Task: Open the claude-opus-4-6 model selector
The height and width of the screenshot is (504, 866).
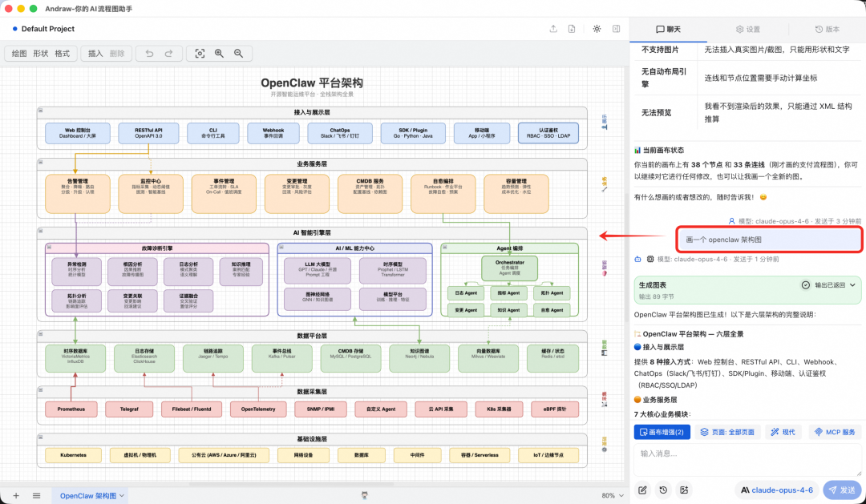Action: [776, 490]
